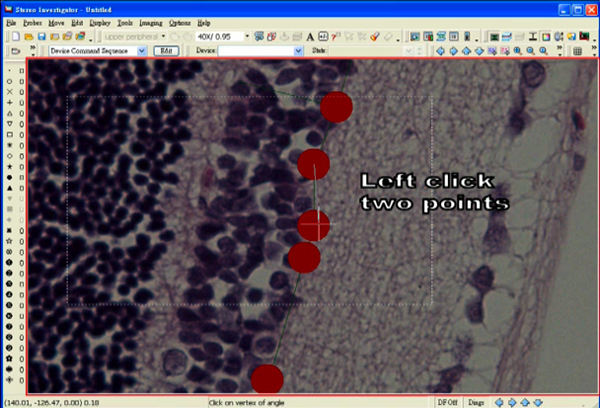
Task: Expand the Device Command Sequence dropdown
Action: pyautogui.click(x=141, y=50)
